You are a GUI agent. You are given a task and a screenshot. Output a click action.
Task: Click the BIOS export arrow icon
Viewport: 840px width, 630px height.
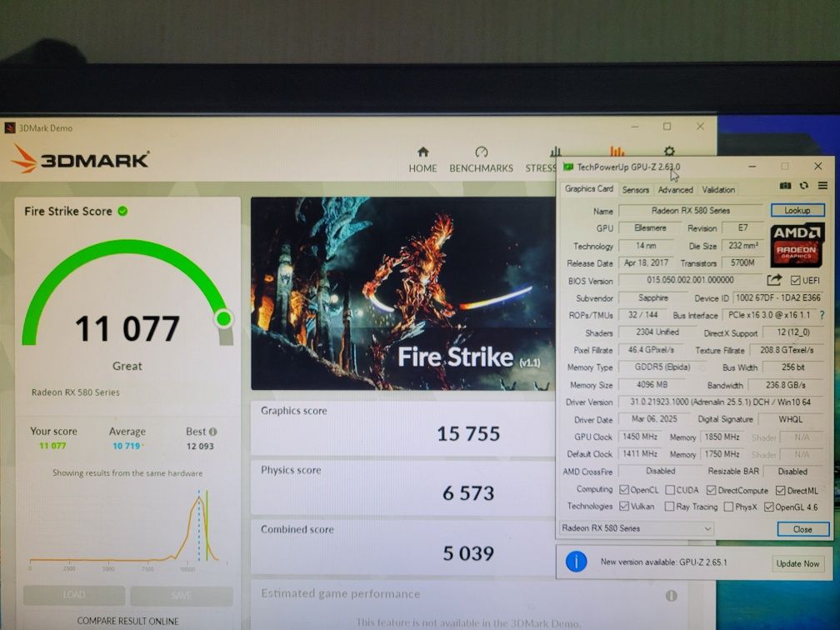pos(773,280)
